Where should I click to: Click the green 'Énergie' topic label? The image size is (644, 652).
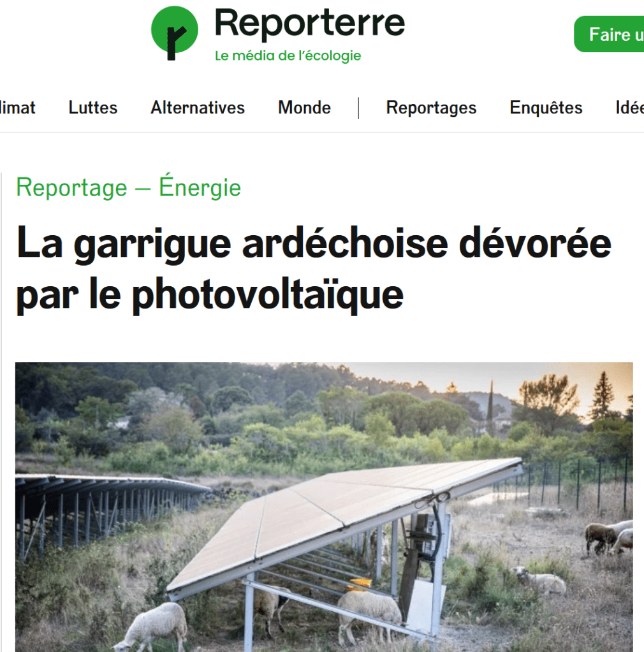[x=200, y=186]
